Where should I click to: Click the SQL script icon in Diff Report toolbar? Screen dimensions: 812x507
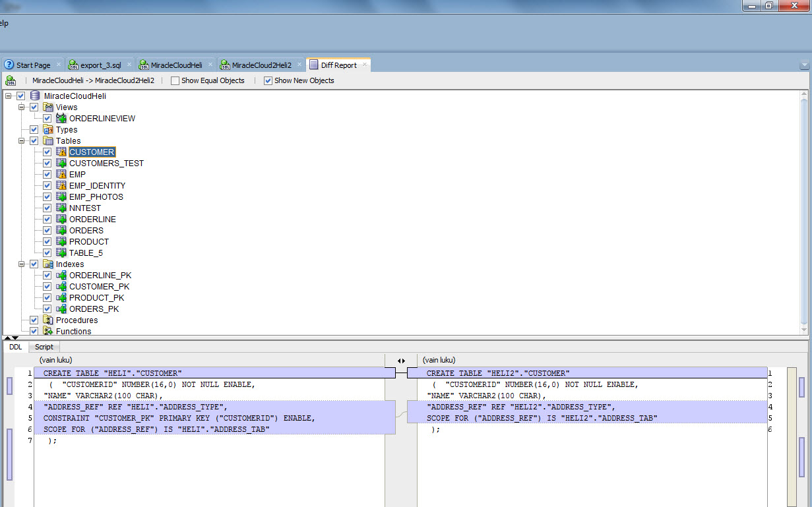11,80
